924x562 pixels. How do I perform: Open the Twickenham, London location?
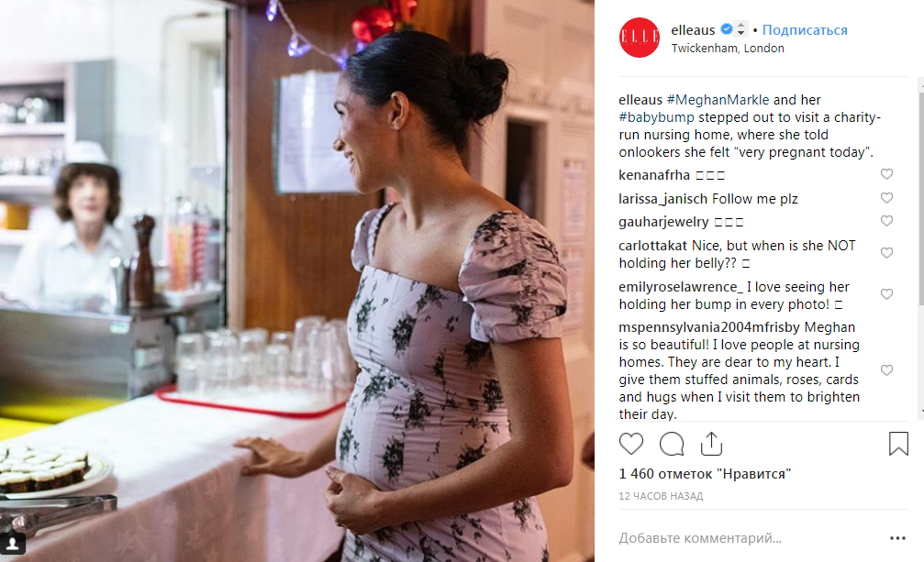[728, 49]
